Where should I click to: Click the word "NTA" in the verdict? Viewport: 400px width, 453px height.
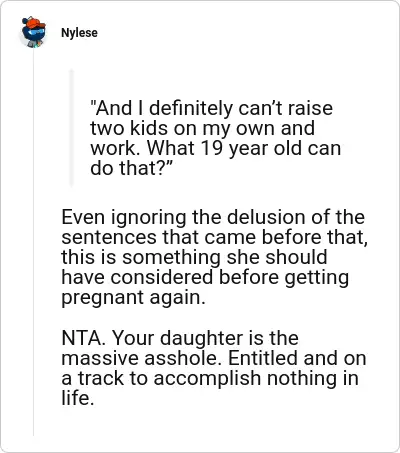(82, 338)
